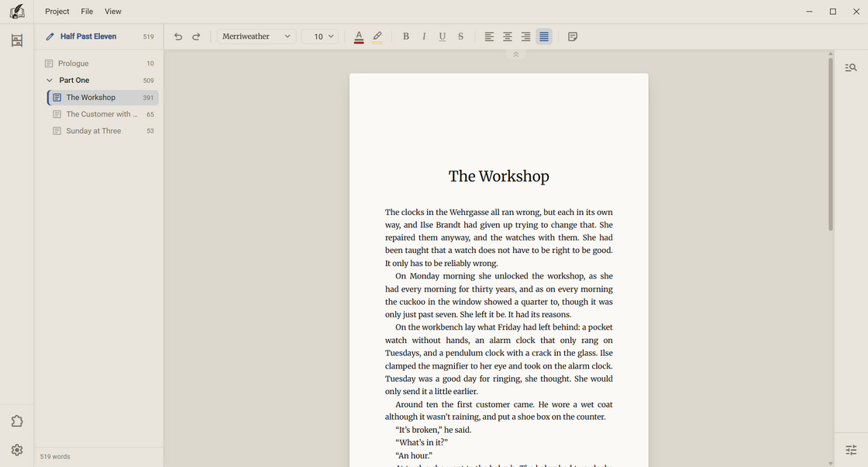The width and height of the screenshot is (868, 467).
Task: Align text left
Action: pos(489,36)
